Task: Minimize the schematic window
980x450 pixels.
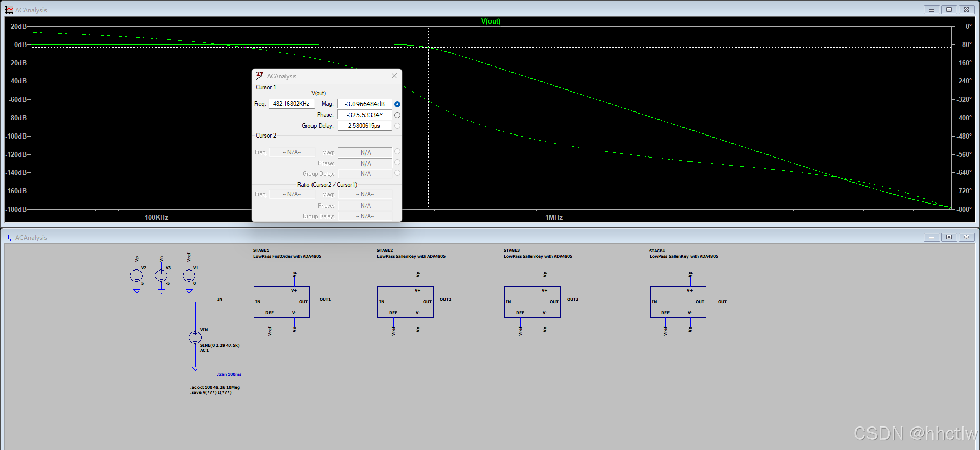Action: 931,237
